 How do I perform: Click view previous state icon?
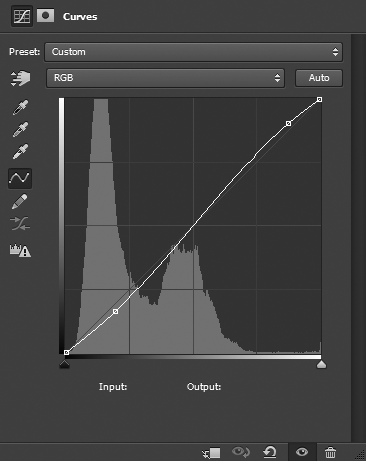[241, 452]
